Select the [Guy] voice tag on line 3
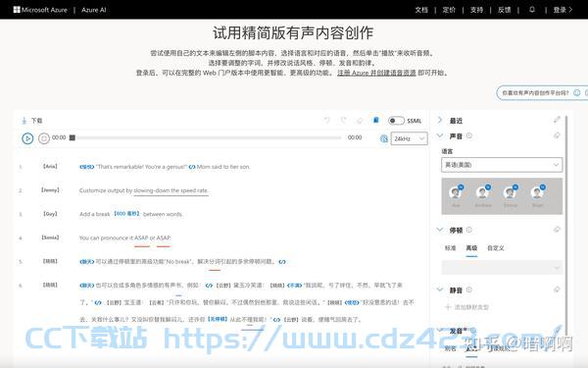Viewport: 588px width, 368px height. click(x=50, y=214)
